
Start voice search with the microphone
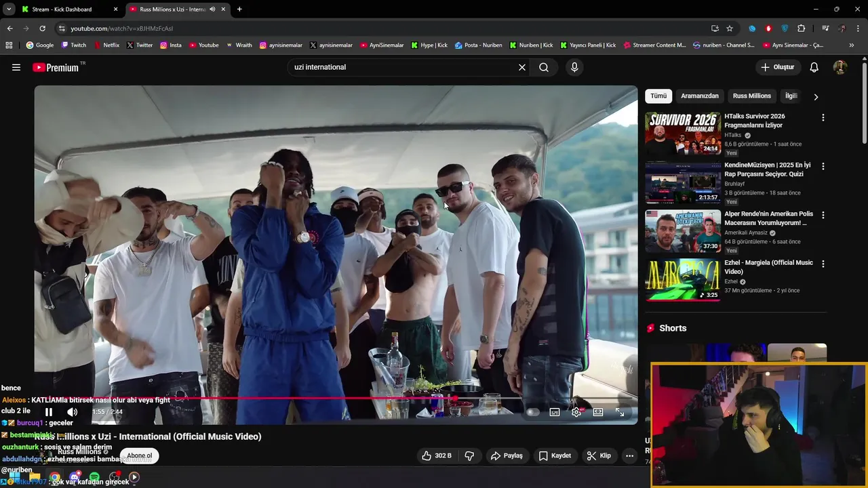coord(574,67)
